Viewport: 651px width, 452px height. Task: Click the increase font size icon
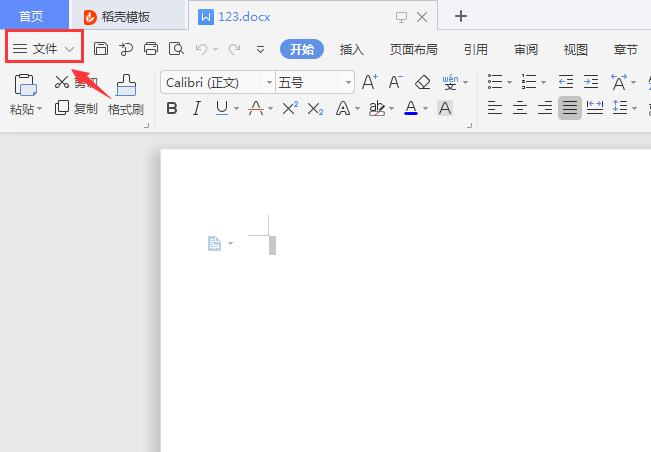pyautogui.click(x=370, y=82)
